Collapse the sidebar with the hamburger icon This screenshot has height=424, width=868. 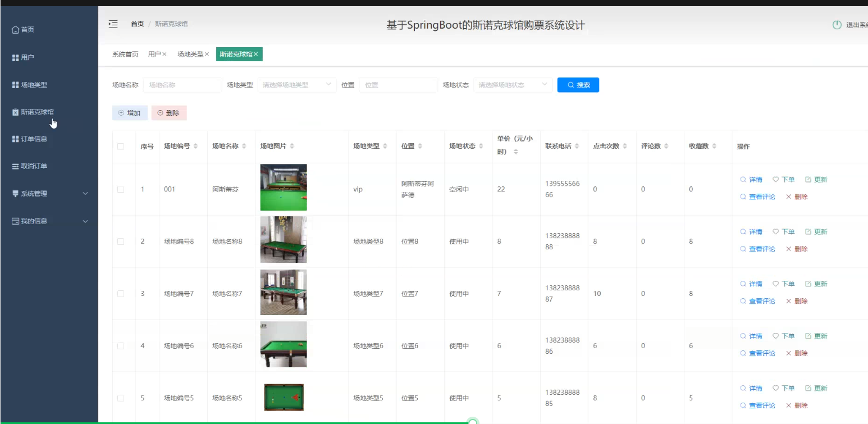click(113, 24)
